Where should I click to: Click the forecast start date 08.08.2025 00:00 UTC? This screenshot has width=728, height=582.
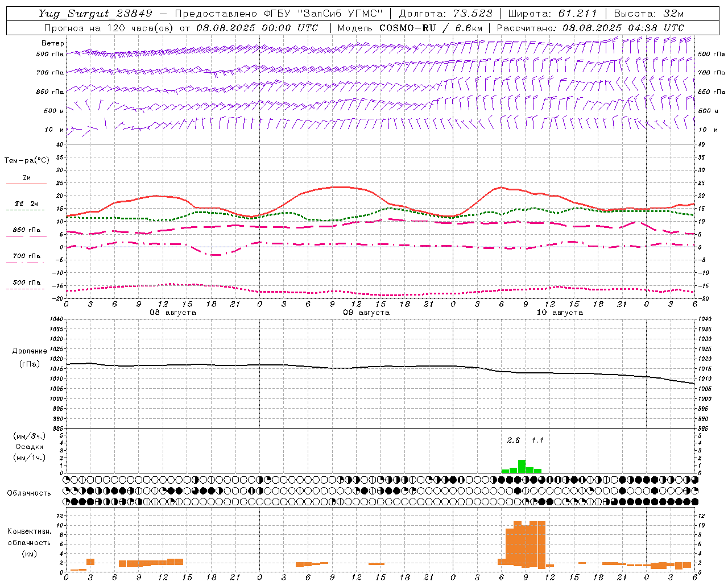tap(257, 28)
